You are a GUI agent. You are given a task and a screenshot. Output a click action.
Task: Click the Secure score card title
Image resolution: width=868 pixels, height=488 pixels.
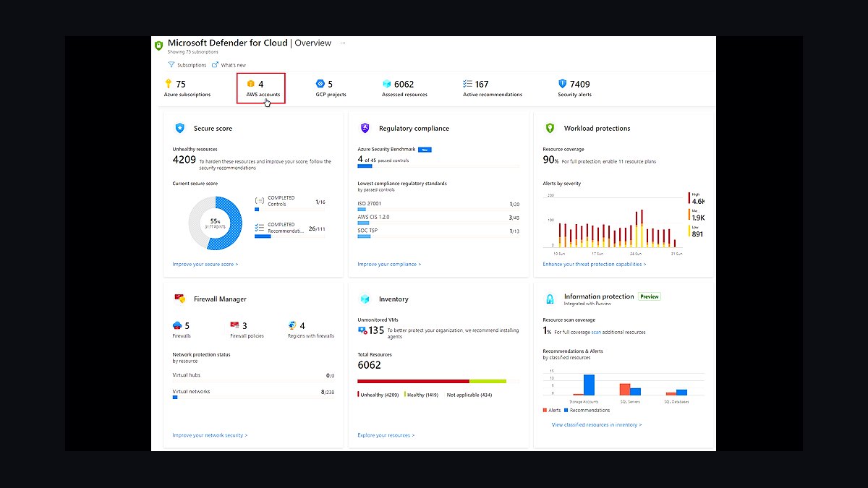[x=213, y=128]
